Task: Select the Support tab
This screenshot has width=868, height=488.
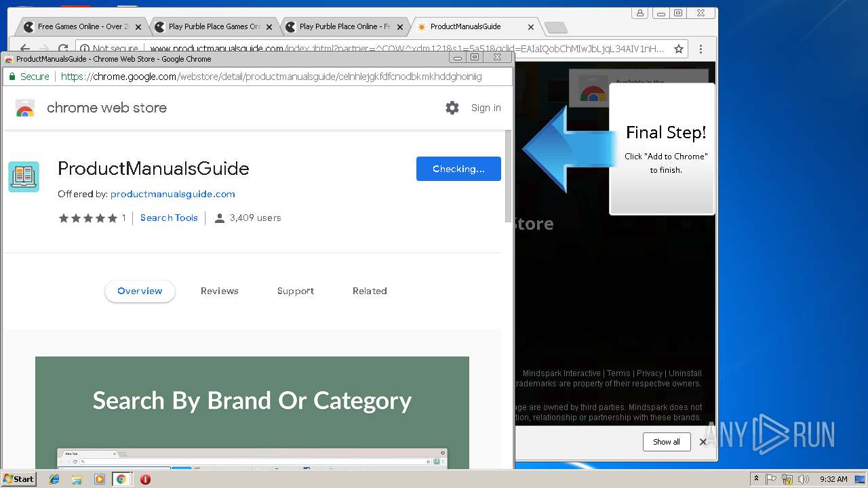Action: [x=296, y=291]
